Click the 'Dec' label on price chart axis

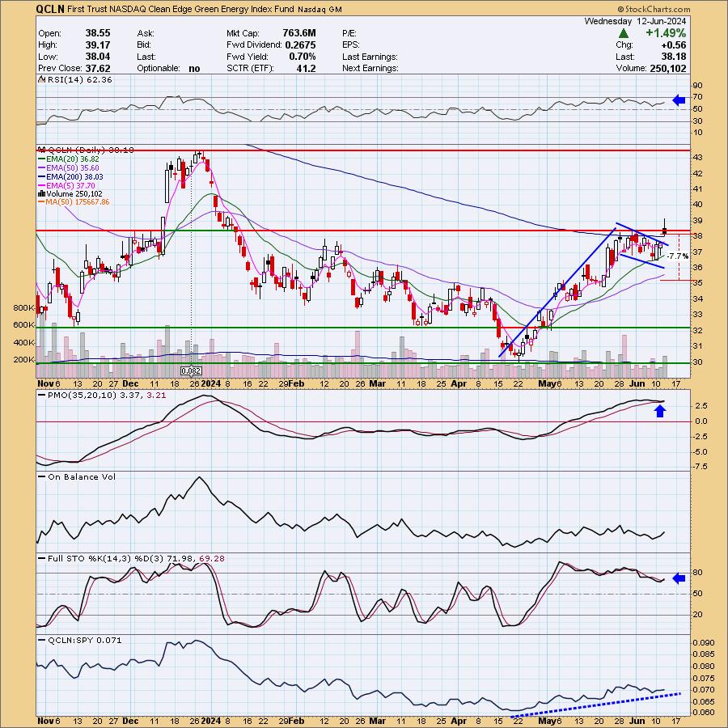pos(130,384)
